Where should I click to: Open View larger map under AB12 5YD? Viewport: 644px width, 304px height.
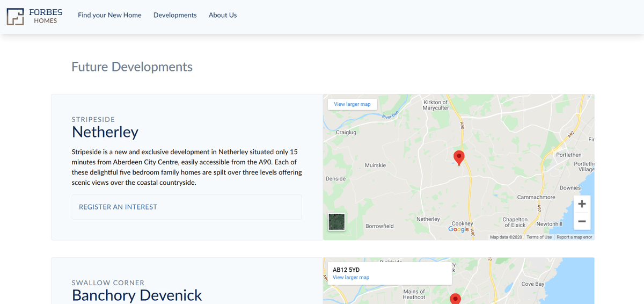351,278
